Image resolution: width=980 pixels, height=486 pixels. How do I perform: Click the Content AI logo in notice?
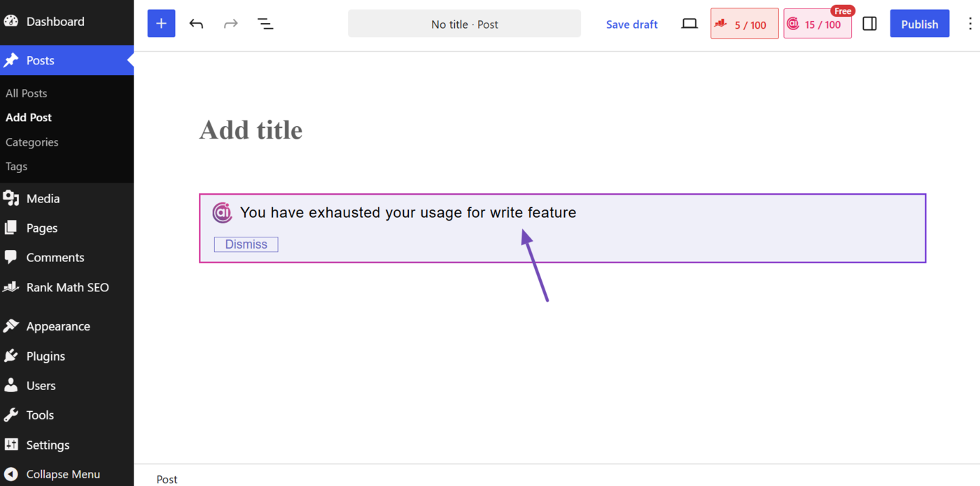(223, 212)
